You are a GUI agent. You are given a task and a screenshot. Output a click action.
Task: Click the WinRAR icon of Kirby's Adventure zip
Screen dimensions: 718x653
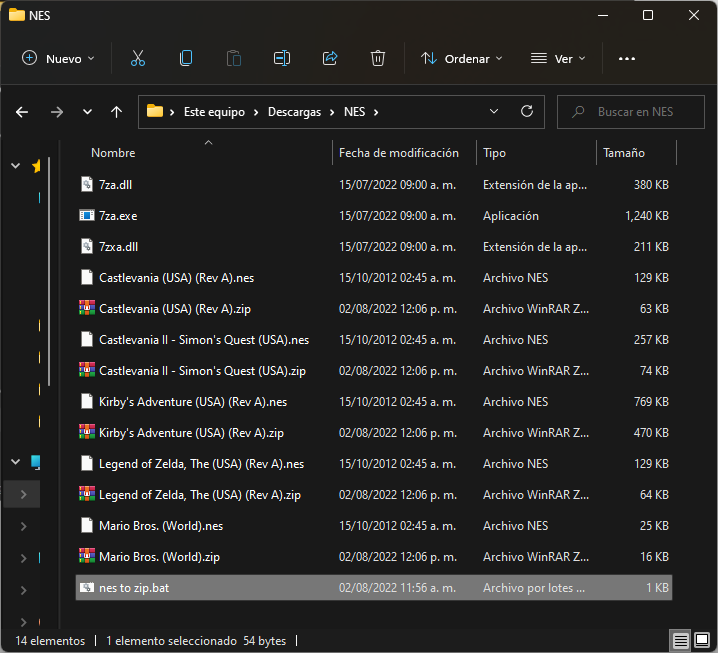87,432
